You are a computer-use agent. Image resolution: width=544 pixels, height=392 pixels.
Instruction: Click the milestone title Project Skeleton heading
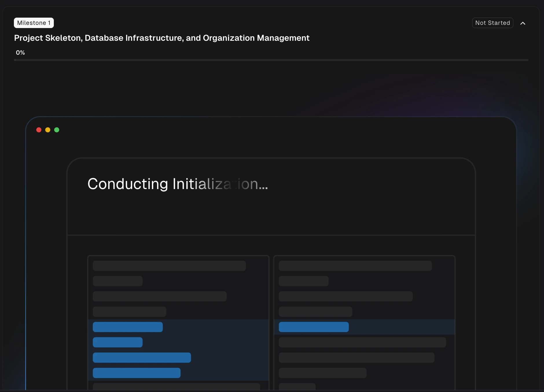[x=161, y=38]
